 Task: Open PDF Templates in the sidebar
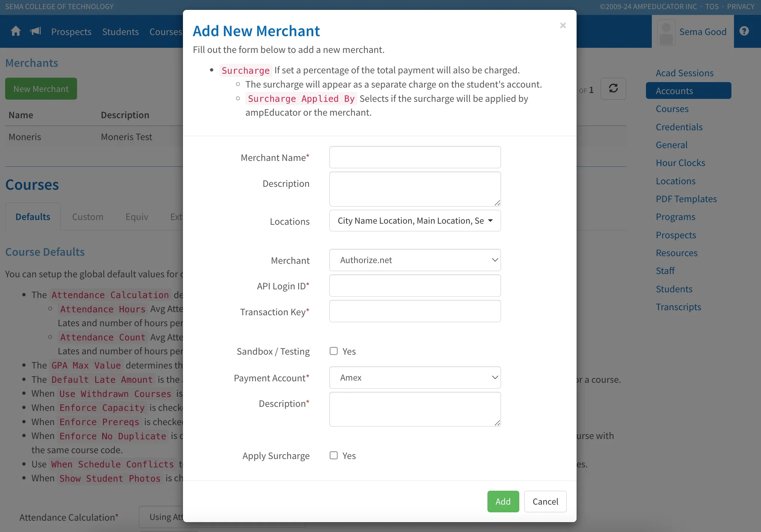click(x=686, y=199)
